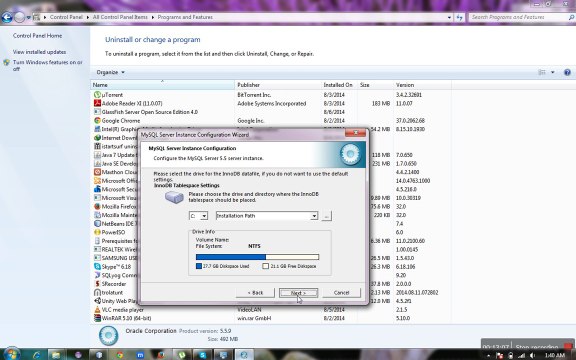
Task: Select the Microsoft Office entry icon
Action: (x=97, y=181)
